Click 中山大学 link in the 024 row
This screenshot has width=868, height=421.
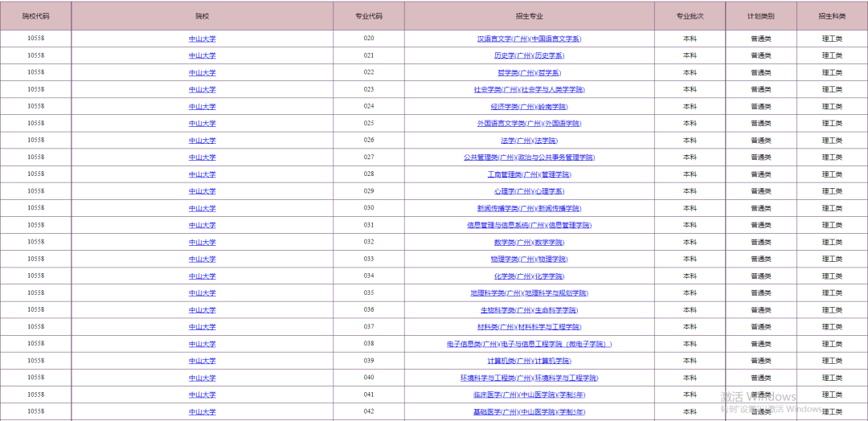202,107
